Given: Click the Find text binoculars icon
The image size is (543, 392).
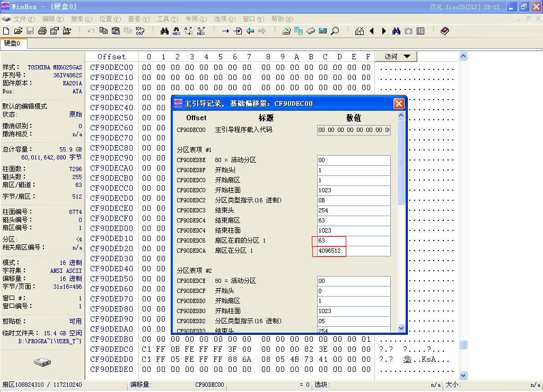Looking at the screenshot, I should click(164, 31).
